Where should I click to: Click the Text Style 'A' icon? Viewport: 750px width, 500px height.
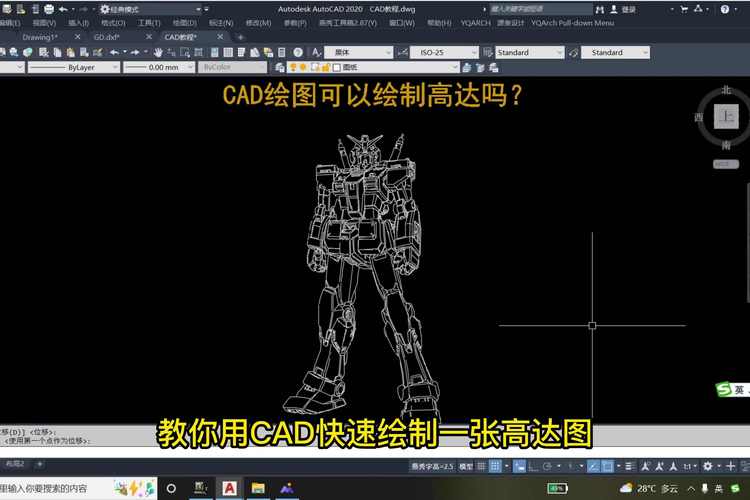click(x=316, y=52)
